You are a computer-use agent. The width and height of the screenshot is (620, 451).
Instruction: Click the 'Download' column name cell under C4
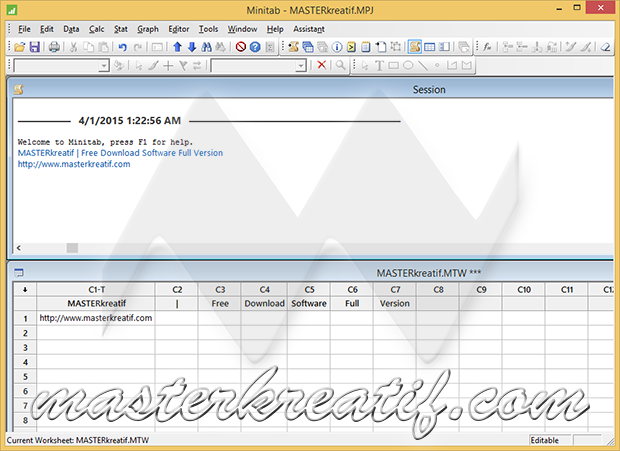[264, 304]
